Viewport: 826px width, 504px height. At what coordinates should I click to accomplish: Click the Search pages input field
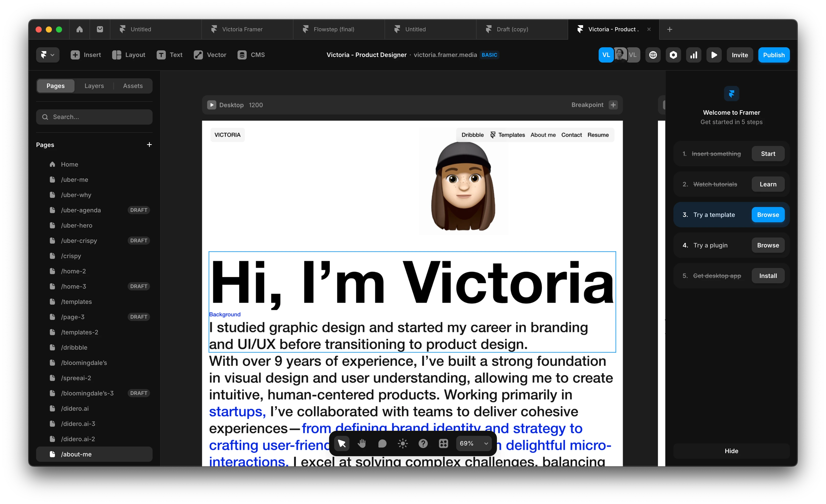click(x=94, y=117)
